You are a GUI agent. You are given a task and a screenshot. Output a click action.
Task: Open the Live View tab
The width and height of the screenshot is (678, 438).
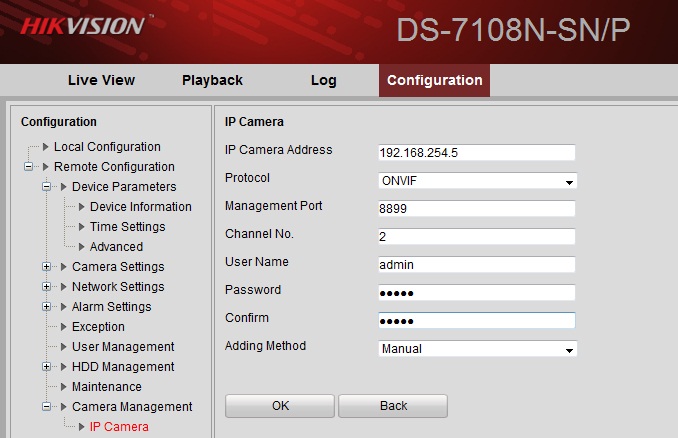[x=102, y=80]
